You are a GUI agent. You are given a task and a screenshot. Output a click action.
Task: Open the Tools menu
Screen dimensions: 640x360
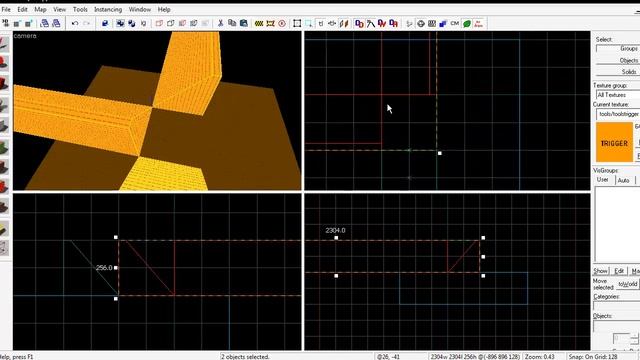80,9
